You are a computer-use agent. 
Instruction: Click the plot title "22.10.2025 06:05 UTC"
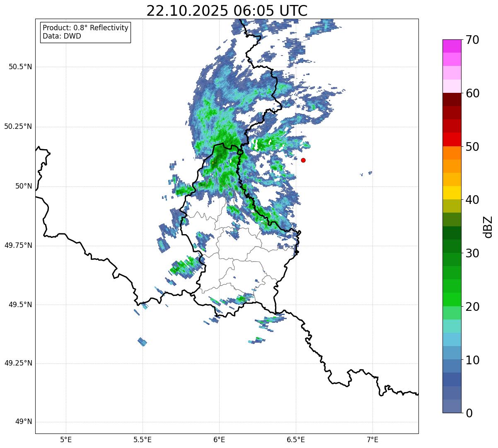(227, 11)
